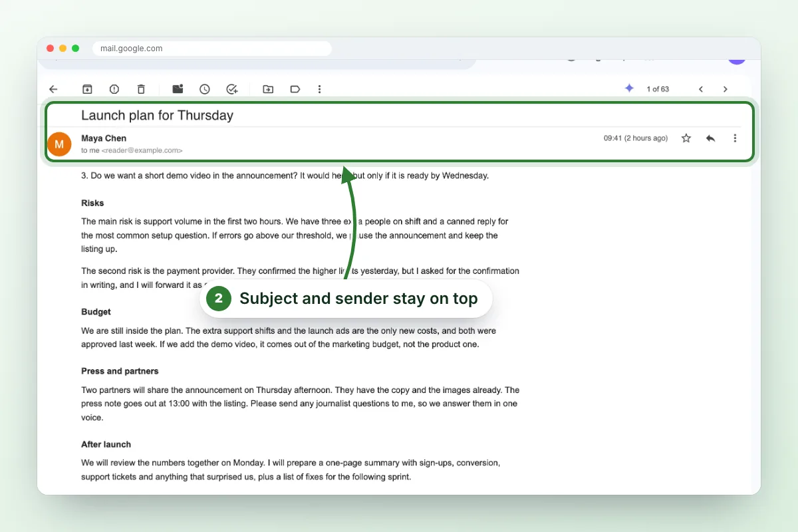Click the green maximize window button
Viewport: 798px width, 532px height.
pos(76,49)
